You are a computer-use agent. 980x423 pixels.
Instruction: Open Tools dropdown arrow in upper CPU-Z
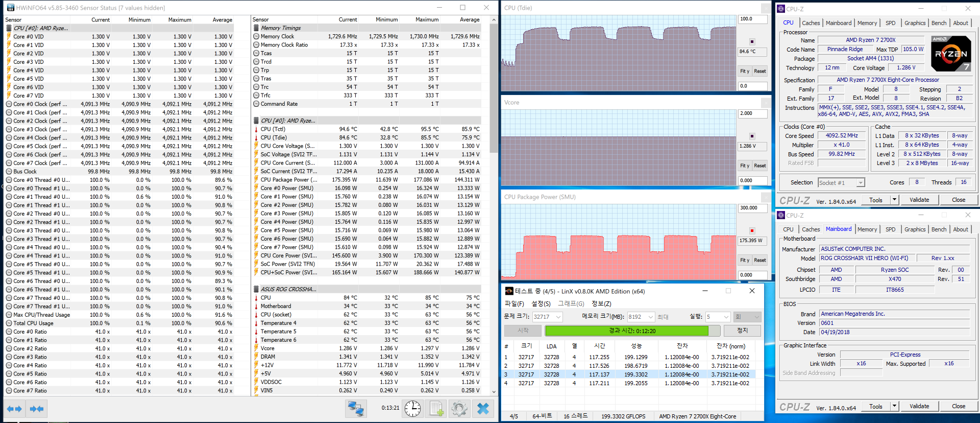[x=894, y=200]
